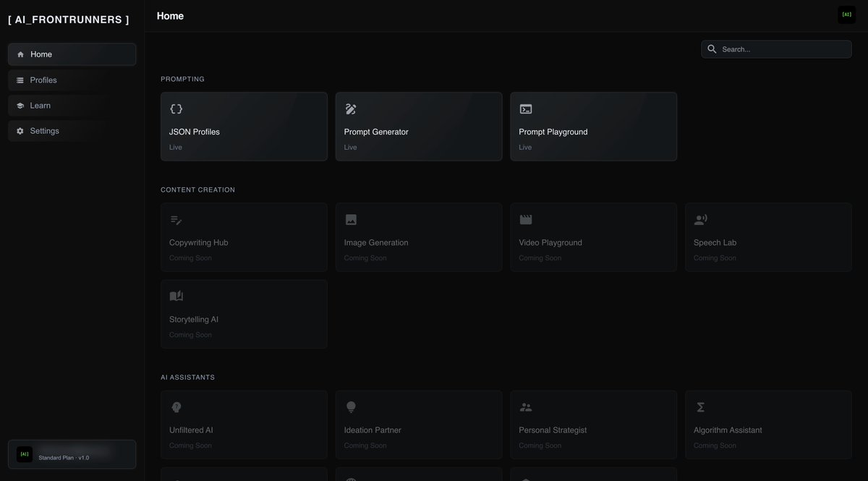
Task: Click Live status under Prompt Generator
Action: click(351, 148)
